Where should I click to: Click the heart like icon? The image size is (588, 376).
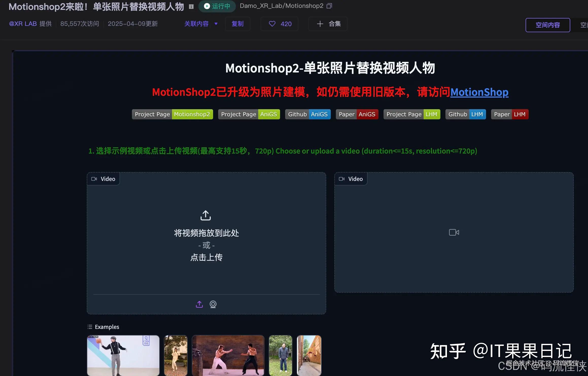(x=272, y=24)
